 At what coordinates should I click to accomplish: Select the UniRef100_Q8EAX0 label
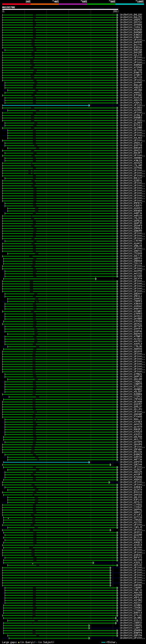click(x=131, y=294)
